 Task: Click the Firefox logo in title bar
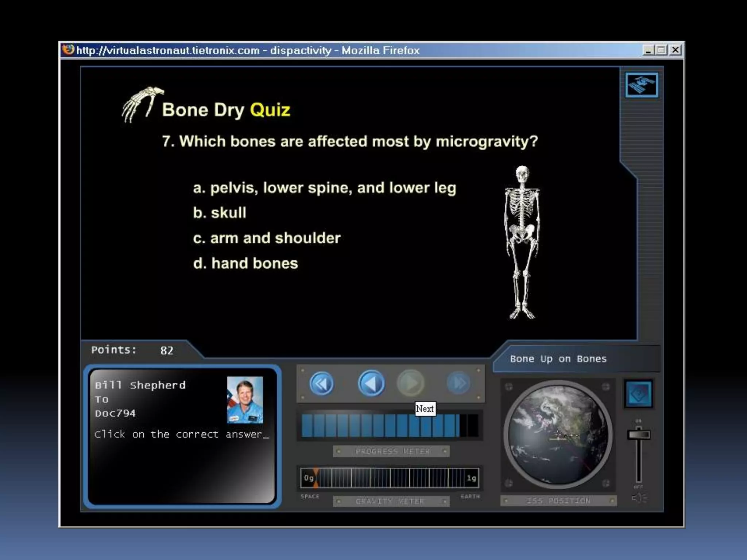(68, 50)
